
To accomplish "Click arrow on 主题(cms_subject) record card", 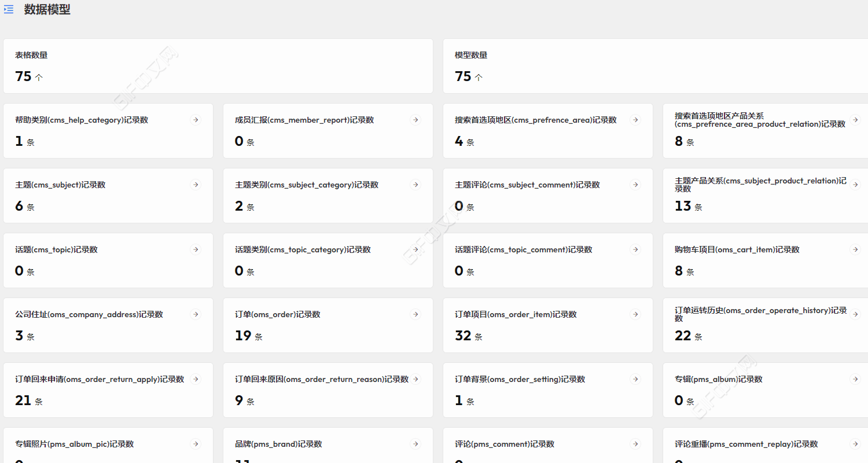I will [x=196, y=185].
